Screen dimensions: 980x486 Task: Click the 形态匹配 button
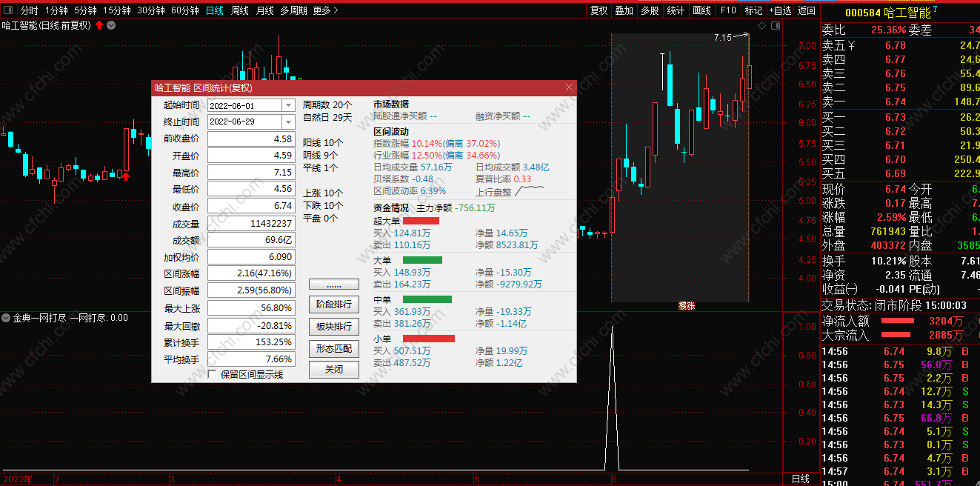[333, 348]
